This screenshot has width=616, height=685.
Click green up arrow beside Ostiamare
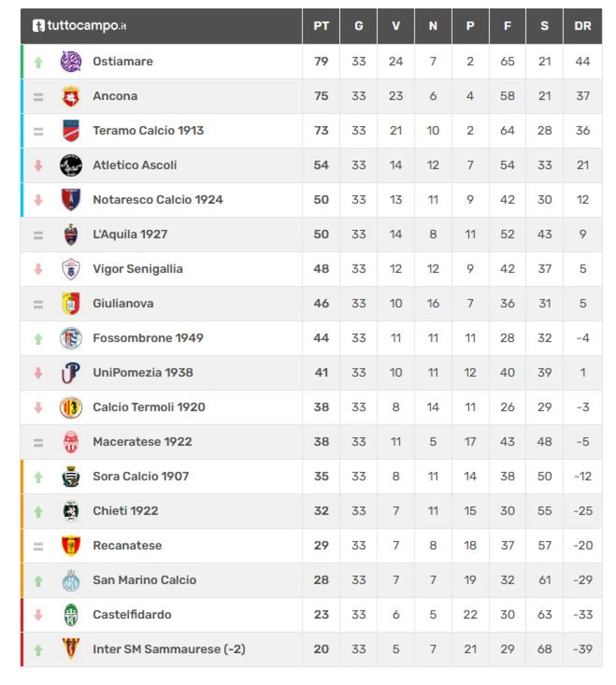(38, 62)
